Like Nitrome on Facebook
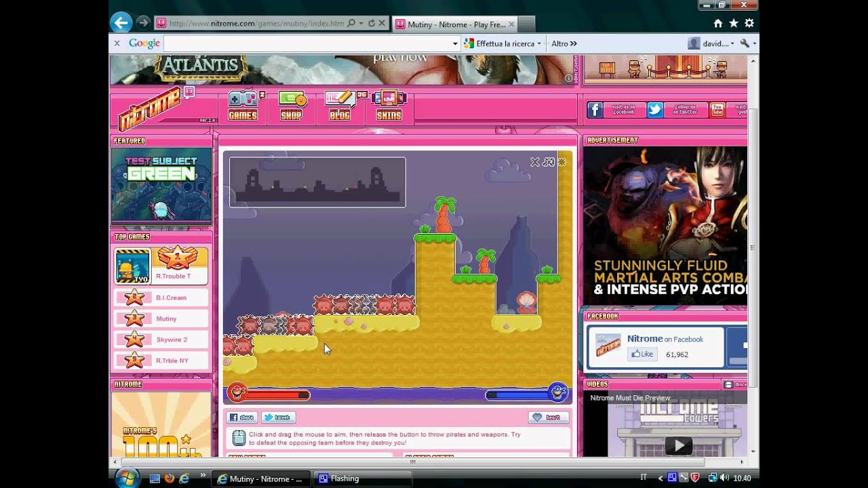The image size is (868, 488). 642,354
